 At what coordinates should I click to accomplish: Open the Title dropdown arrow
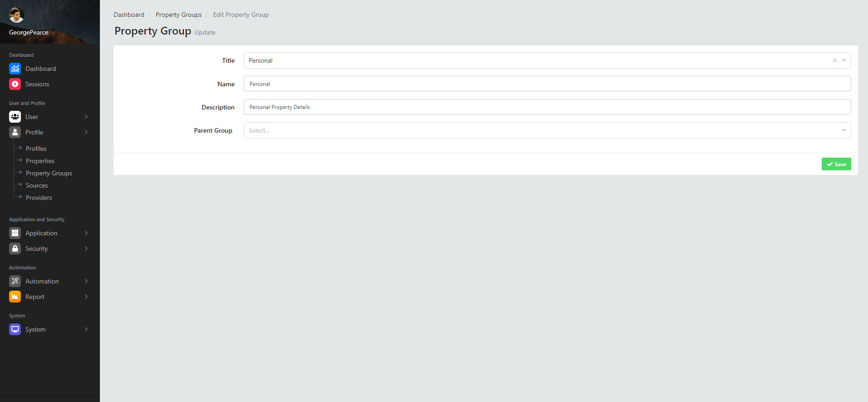click(x=843, y=60)
